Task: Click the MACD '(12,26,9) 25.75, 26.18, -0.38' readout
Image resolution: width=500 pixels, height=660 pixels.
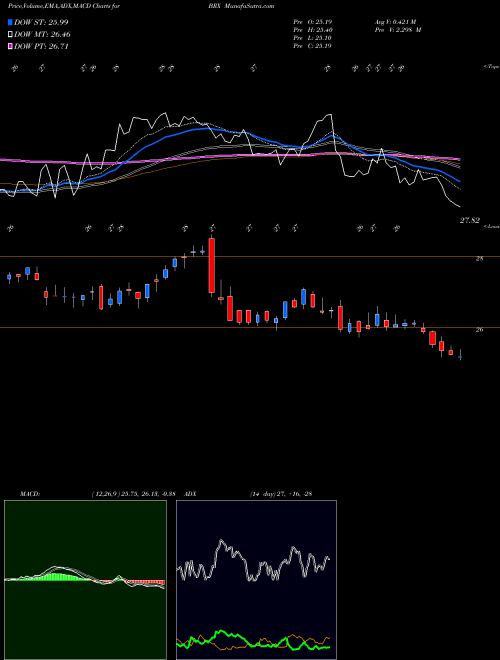Action: tap(133, 494)
